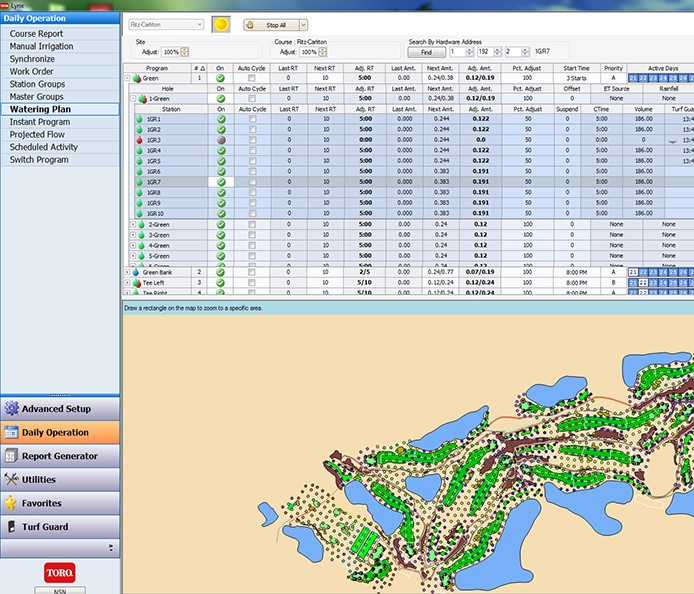Click the blue droplet icon for Green Bank
694x594 pixels.
135,272
